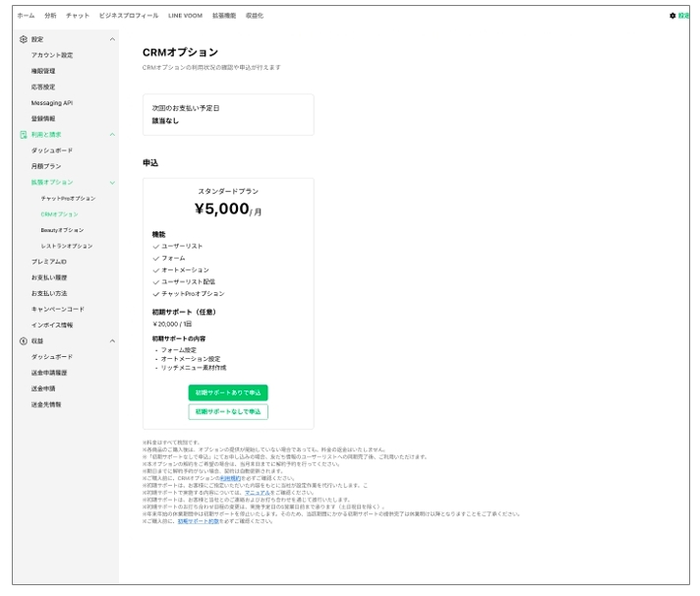This screenshot has height=596, width=700.
Task: Select 送金申請履歴 in the sidebar
Action: [x=49, y=373]
